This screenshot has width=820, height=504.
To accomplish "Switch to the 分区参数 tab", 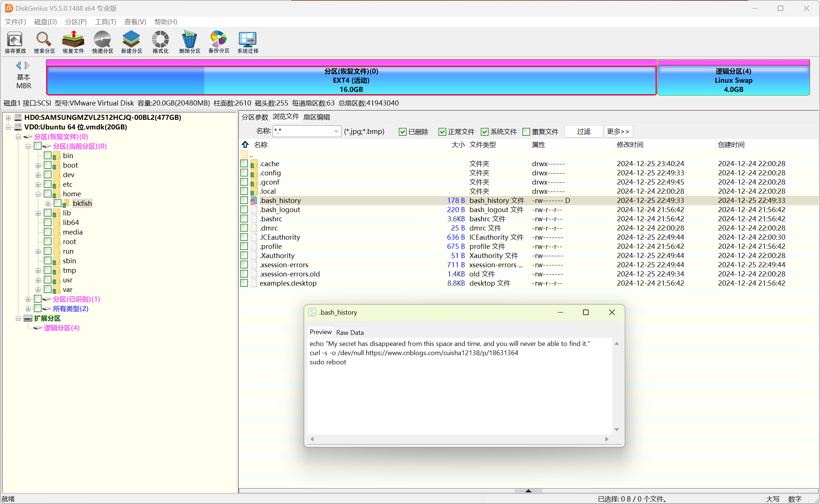I will click(x=255, y=117).
